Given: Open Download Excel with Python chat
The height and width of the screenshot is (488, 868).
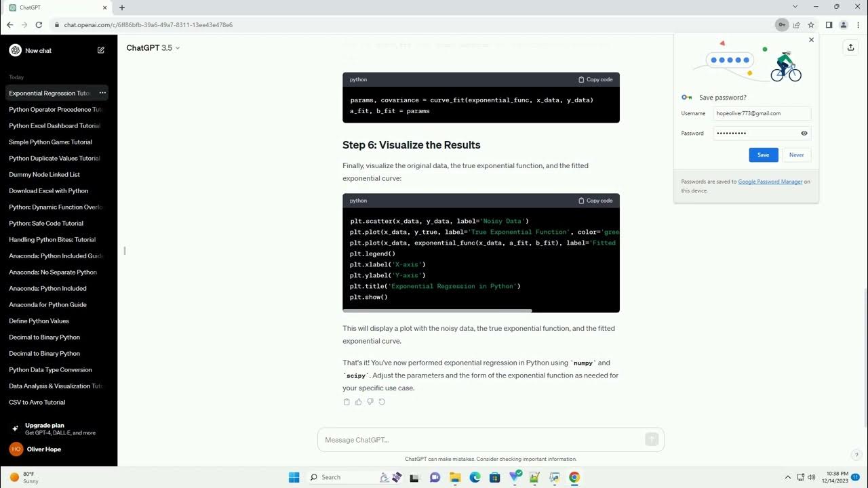Looking at the screenshot, I should point(56,190).
